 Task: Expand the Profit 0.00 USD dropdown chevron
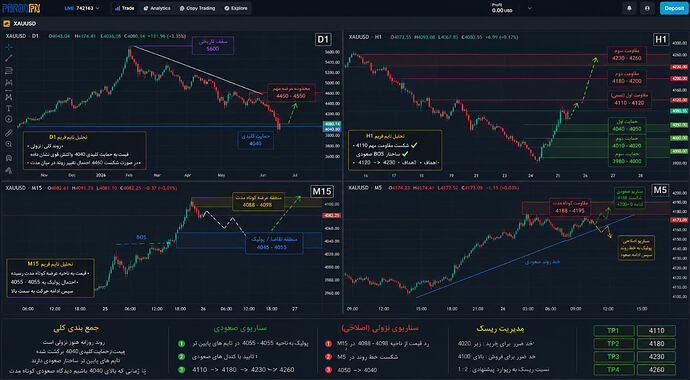click(529, 8)
